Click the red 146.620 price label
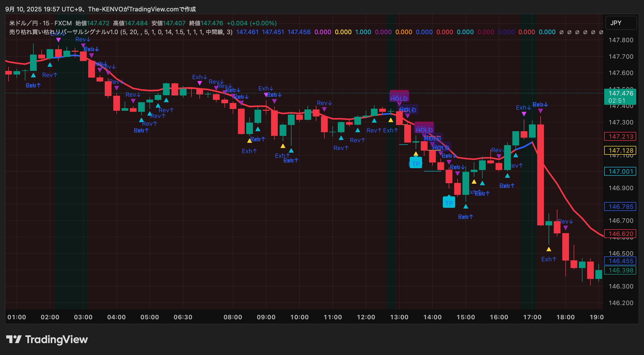Viewport: 644px width, 355px height. pos(620,234)
